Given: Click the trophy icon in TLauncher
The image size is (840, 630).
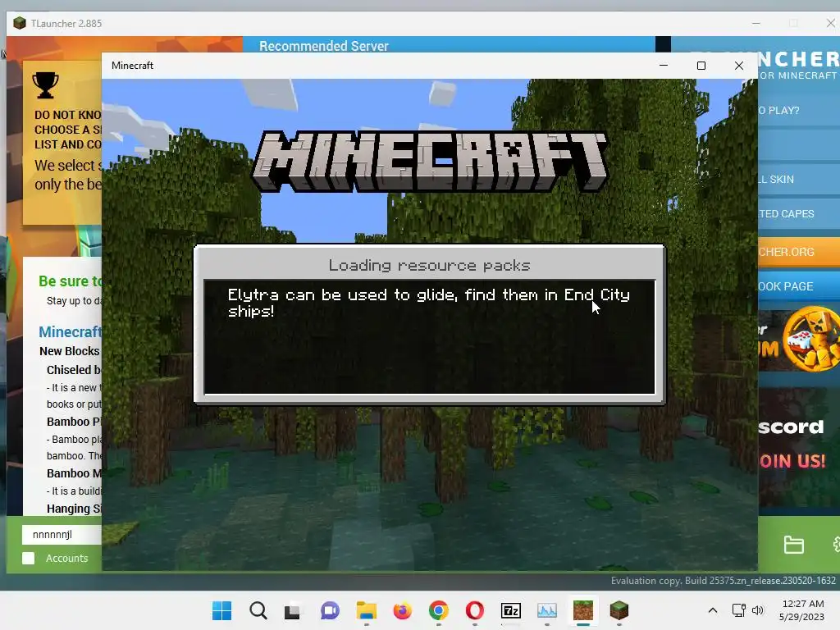Looking at the screenshot, I should coord(45,85).
